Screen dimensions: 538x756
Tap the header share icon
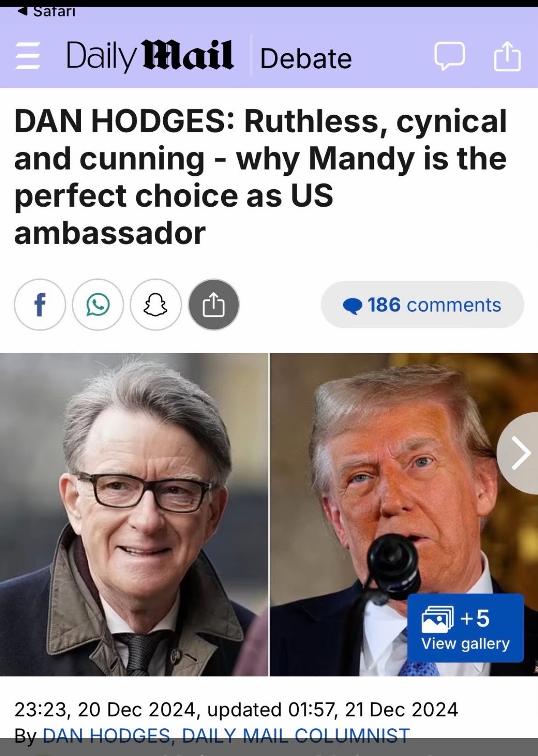507,56
